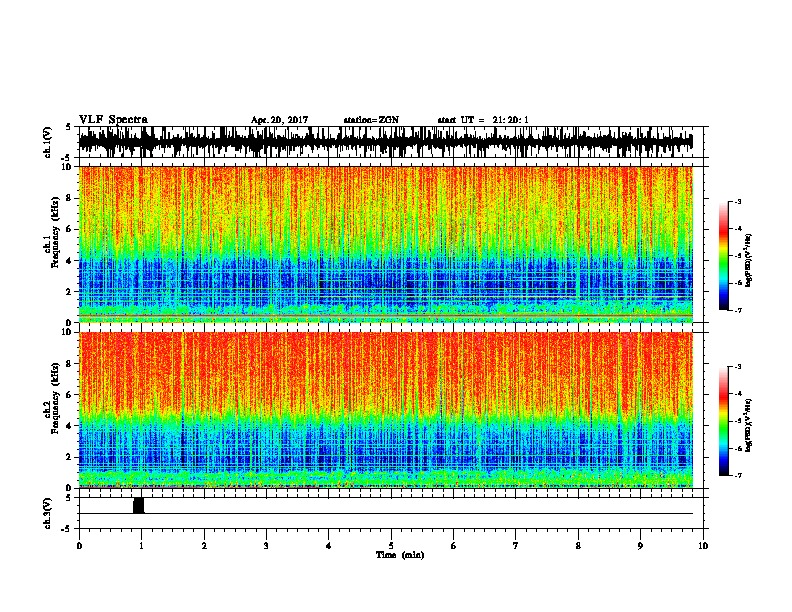Click the "Time (min)" x-axis label
This screenshot has width=792, height=612.
[x=400, y=555]
